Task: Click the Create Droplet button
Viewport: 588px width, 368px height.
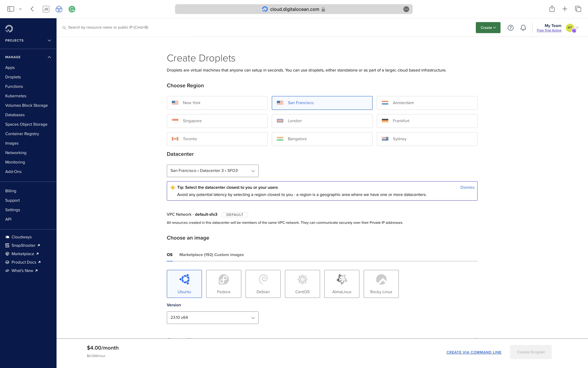Action: point(531,352)
